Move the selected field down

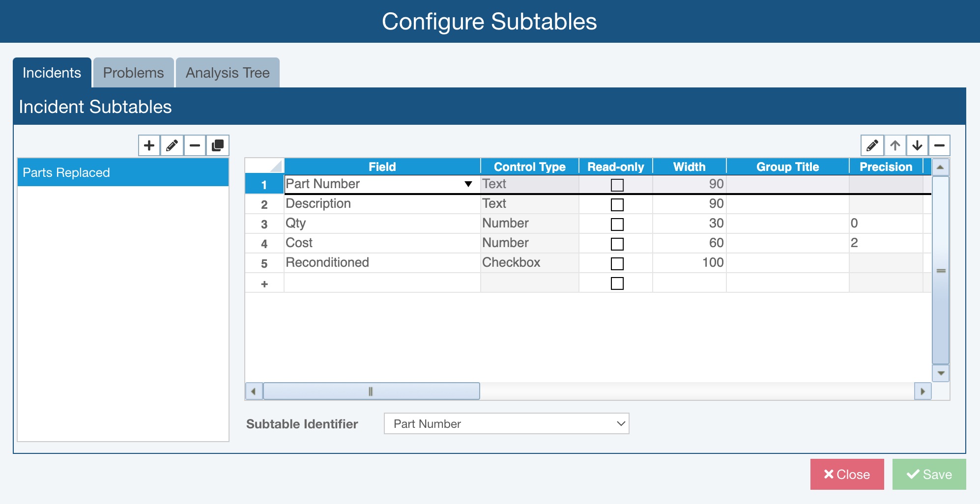[917, 145]
